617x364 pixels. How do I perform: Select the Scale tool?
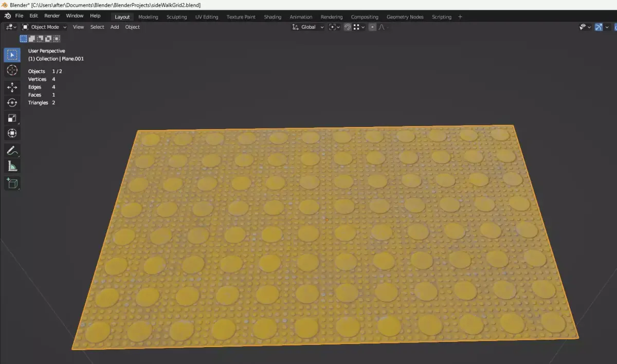(x=12, y=118)
